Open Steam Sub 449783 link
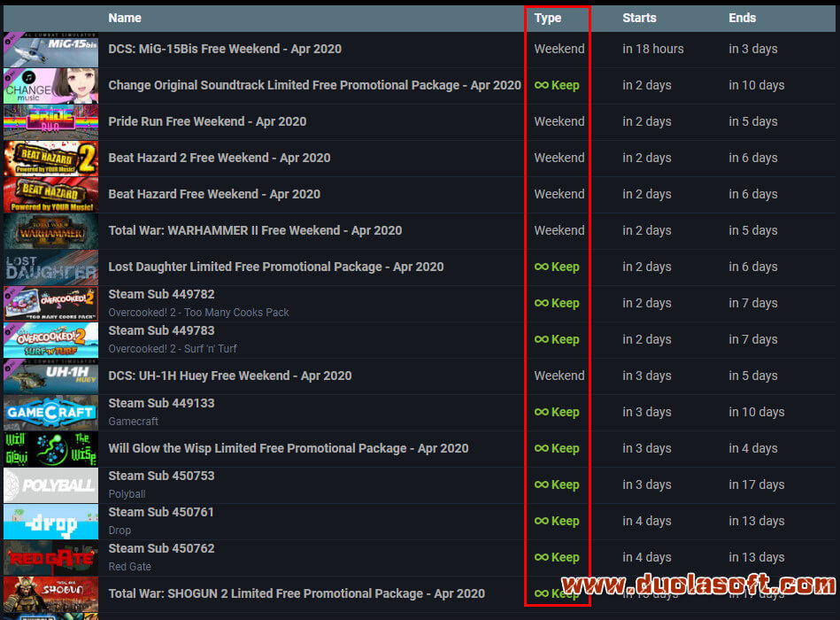The width and height of the screenshot is (840, 620). pyautogui.click(x=161, y=330)
